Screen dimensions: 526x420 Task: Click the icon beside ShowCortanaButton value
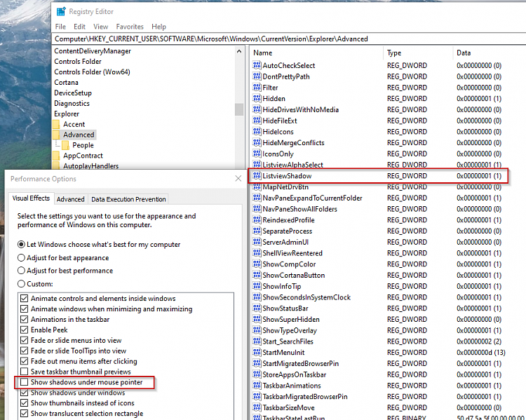(257, 275)
